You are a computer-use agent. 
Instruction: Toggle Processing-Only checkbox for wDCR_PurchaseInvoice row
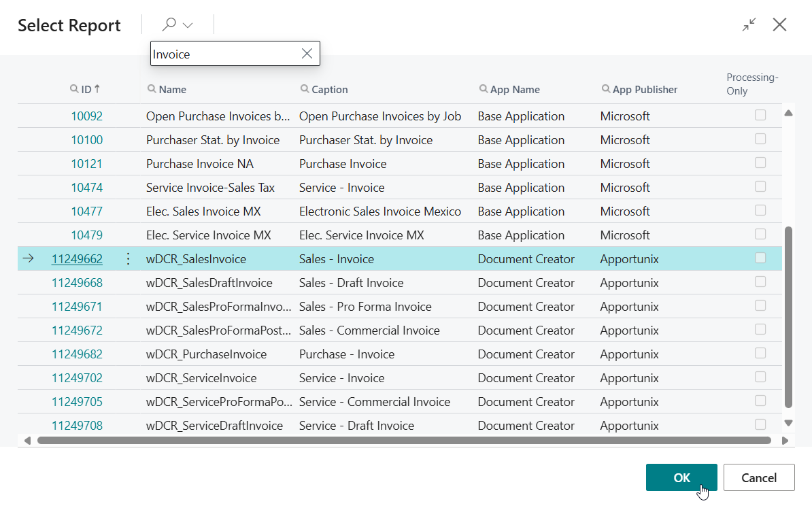point(760,354)
